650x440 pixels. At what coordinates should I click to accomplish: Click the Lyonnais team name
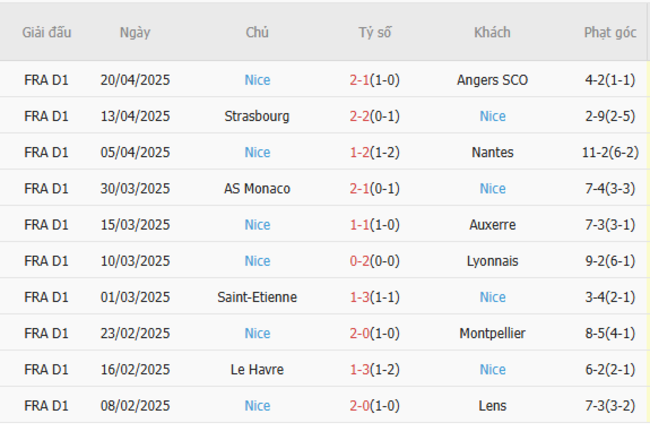(x=492, y=261)
